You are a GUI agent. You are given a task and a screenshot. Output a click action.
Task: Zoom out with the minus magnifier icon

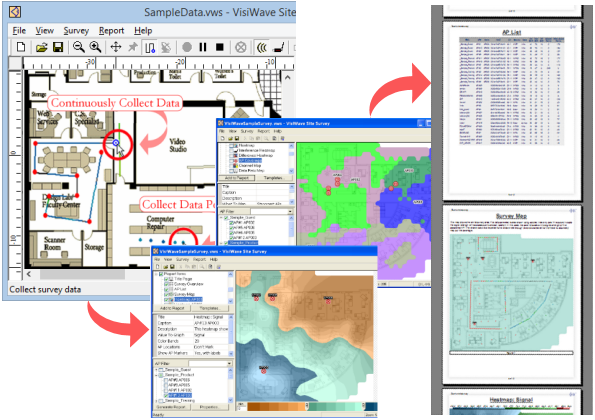tap(79, 47)
